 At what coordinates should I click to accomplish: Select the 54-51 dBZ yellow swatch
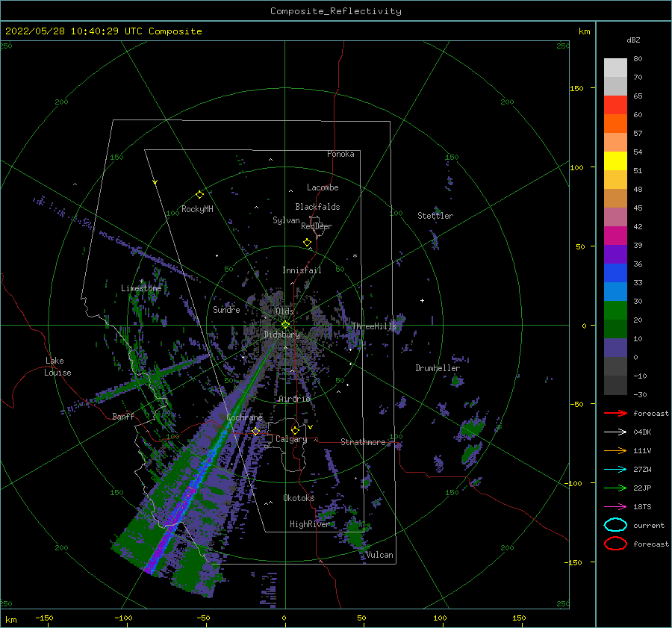click(615, 161)
